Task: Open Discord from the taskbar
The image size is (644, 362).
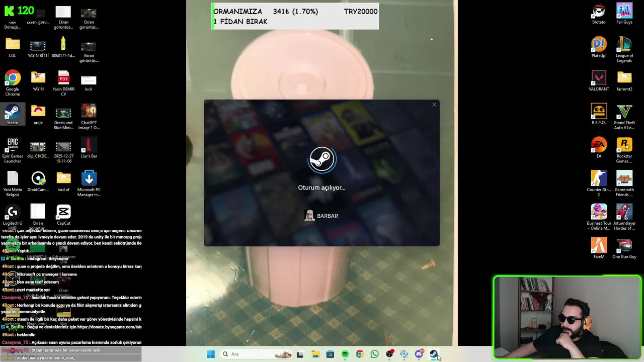Action: pyautogui.click(x=419, y=354)
